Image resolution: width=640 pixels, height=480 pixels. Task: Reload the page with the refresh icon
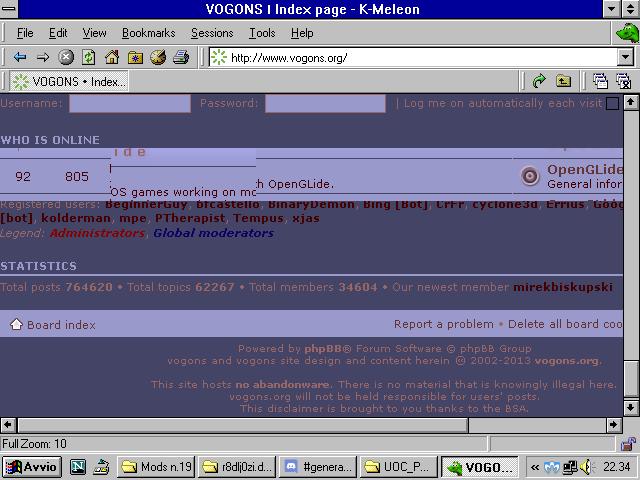89,57
